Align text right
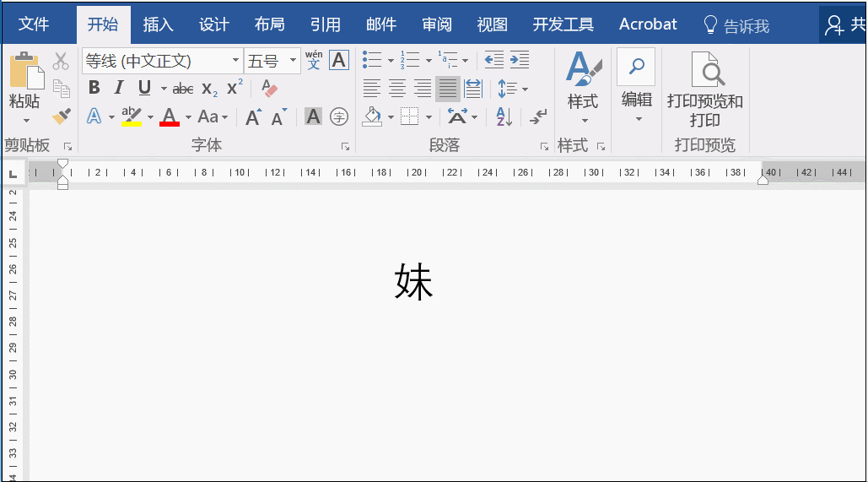The width and height of the screenshot is (868, 482). coord(423,88)
